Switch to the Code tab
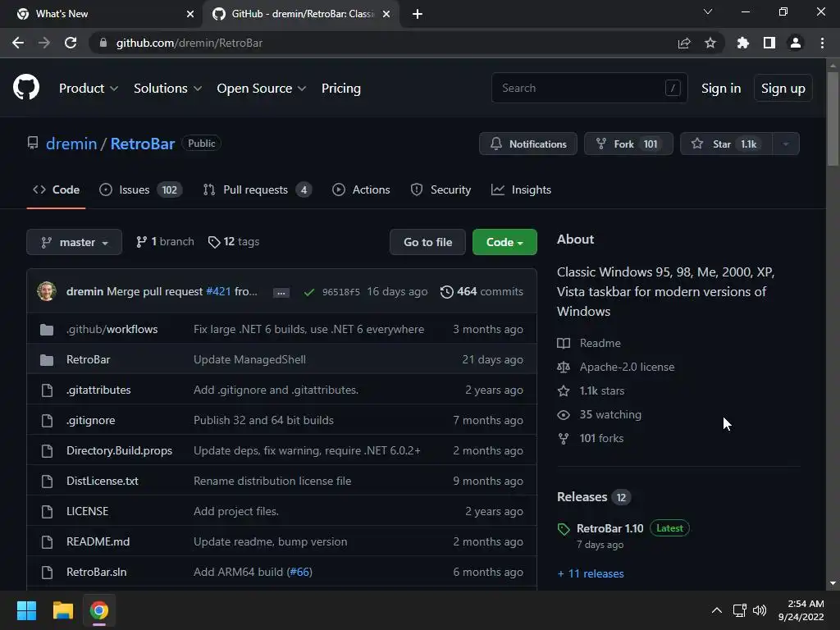840x630 pixels. [57, 189]
